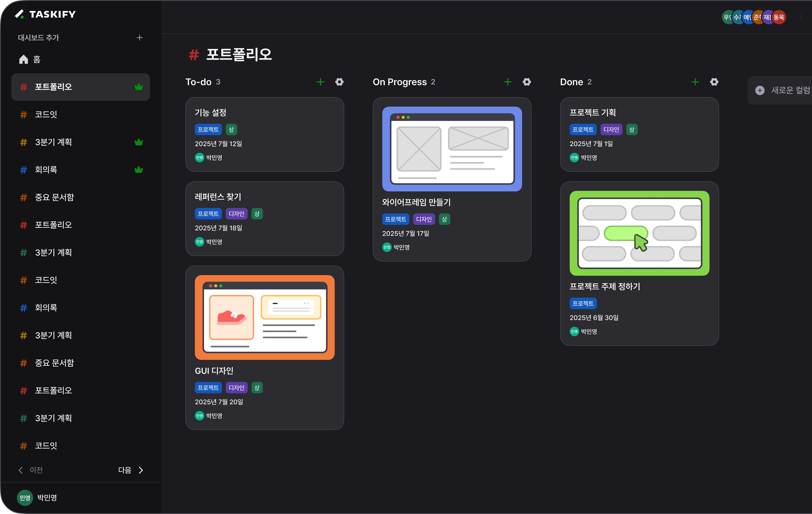Click 새로운 컬럼 add column button
This screenshot has height=514, width=812.
(x=782, y=90)
